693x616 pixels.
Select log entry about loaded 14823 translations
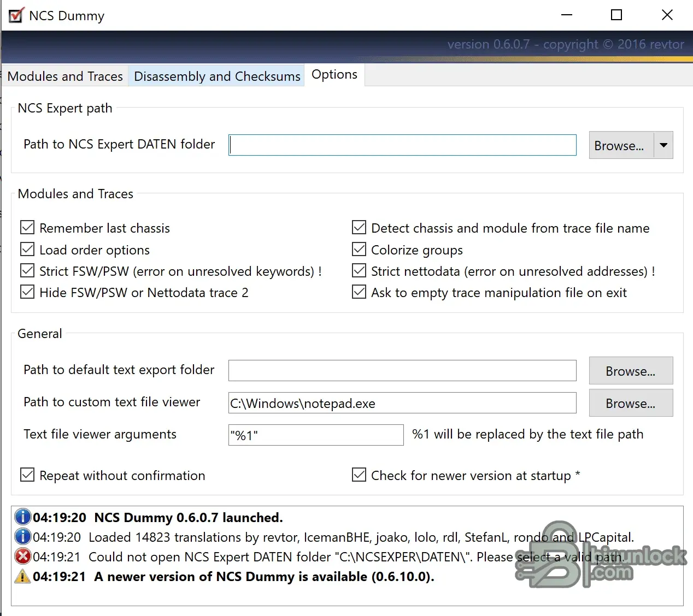tap(333, 537)
